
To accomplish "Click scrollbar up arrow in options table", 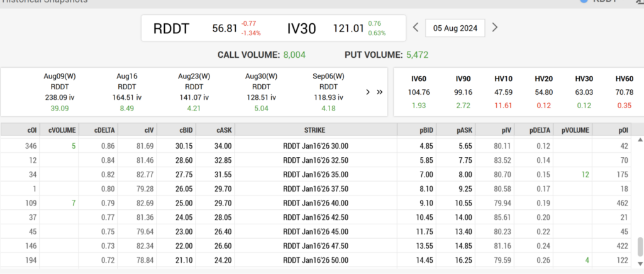I will [x=640, y=140].
